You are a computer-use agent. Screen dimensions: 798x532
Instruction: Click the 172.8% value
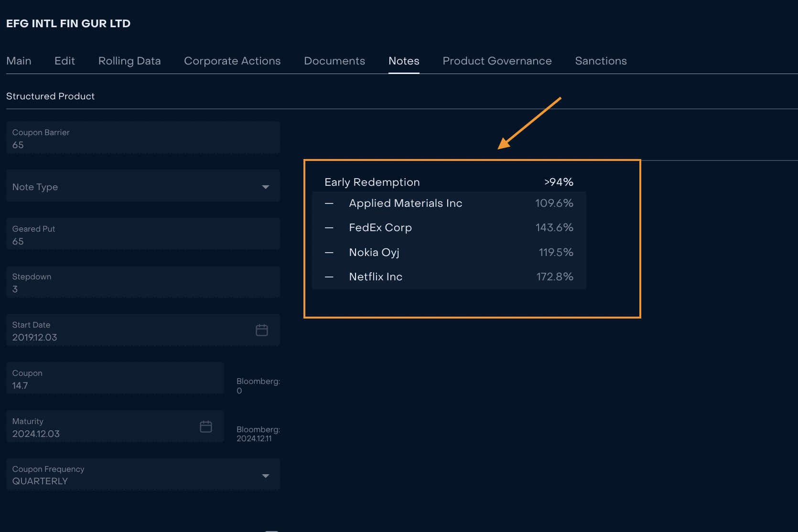coord(555,277)
